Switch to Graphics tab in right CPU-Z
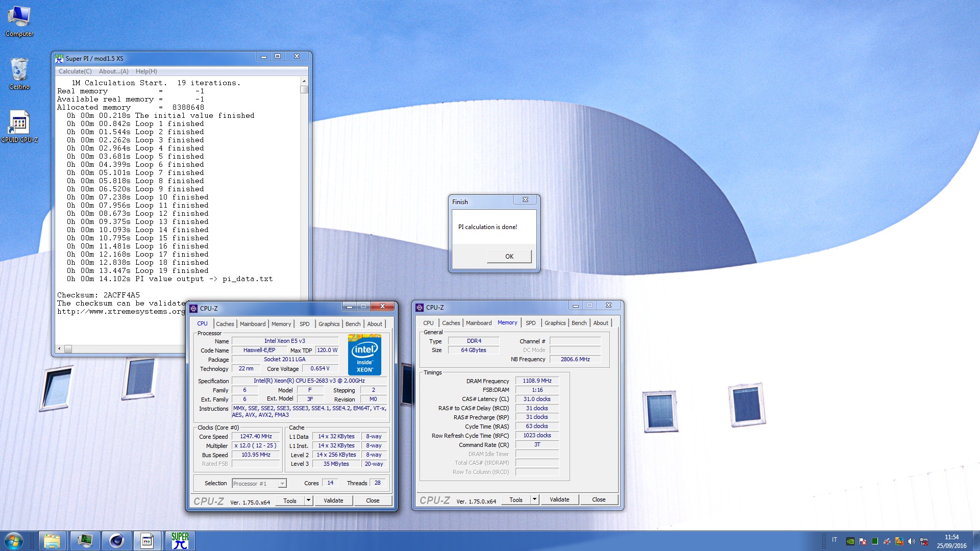The image size is (980, 551). 555,323
